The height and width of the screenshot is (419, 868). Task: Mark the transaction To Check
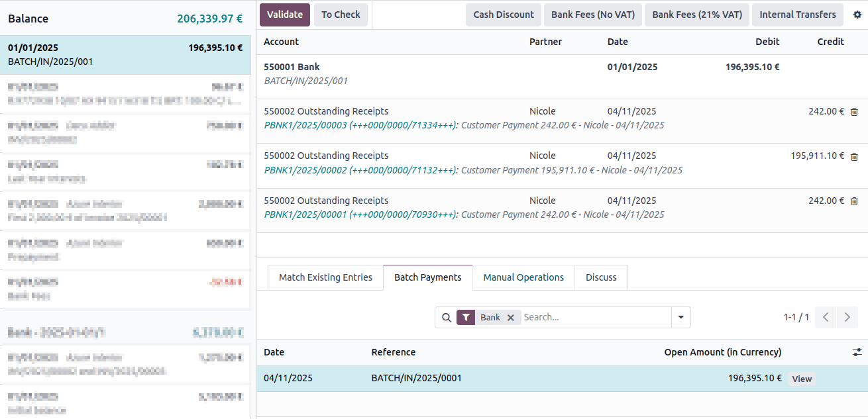pos(341,15)
